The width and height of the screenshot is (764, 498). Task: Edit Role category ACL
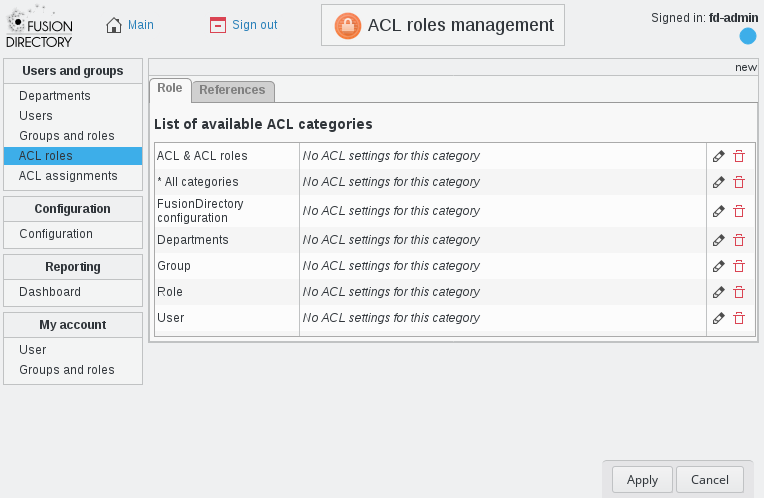[718, 292]
